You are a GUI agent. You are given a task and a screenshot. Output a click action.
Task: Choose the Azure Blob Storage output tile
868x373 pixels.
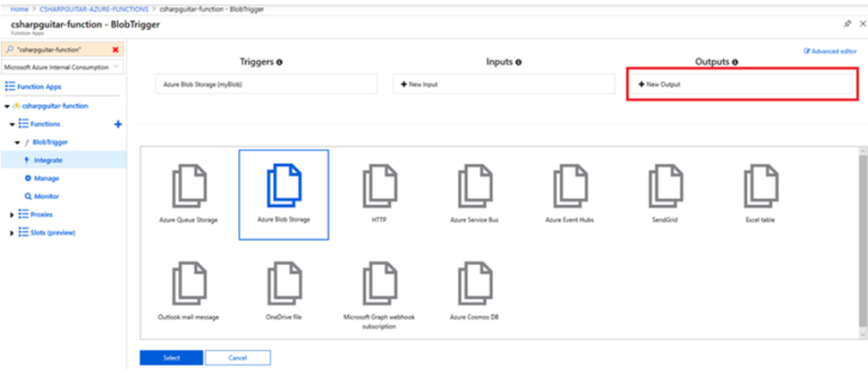click(283, 195)
